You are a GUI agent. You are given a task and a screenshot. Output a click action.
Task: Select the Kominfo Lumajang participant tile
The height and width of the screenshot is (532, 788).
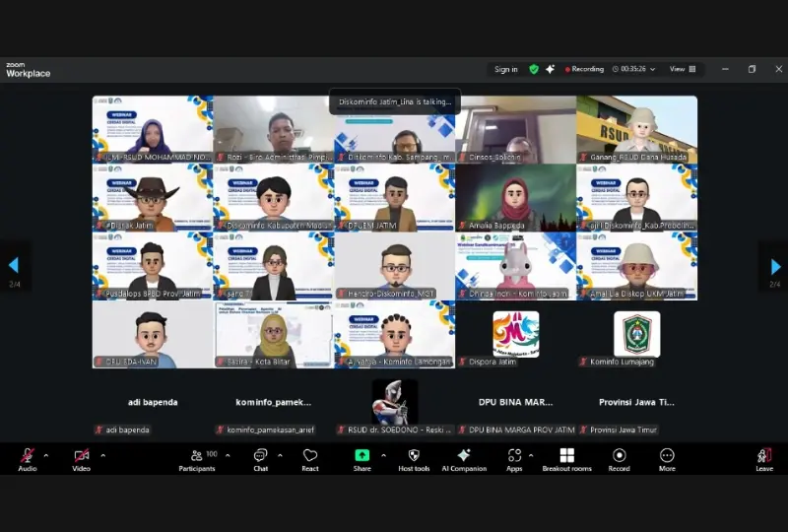[x=636, y=335]
